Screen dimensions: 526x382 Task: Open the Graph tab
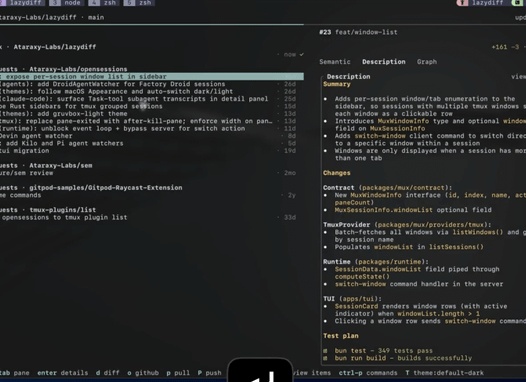click(x=427, y=62)
